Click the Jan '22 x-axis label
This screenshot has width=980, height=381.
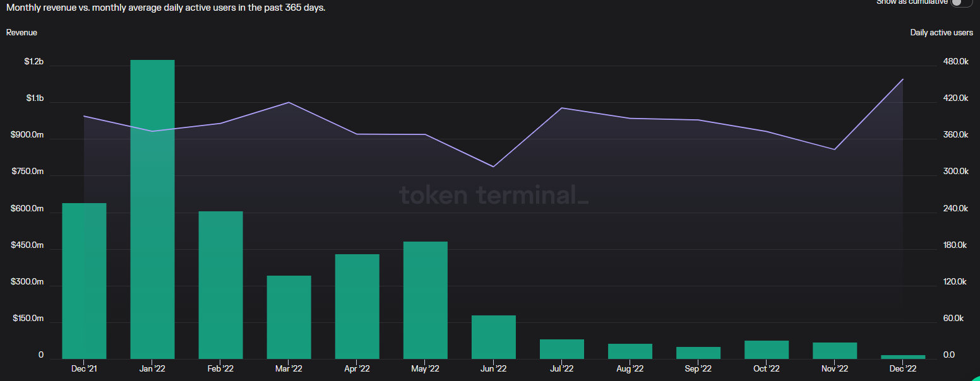coord(152,369)
